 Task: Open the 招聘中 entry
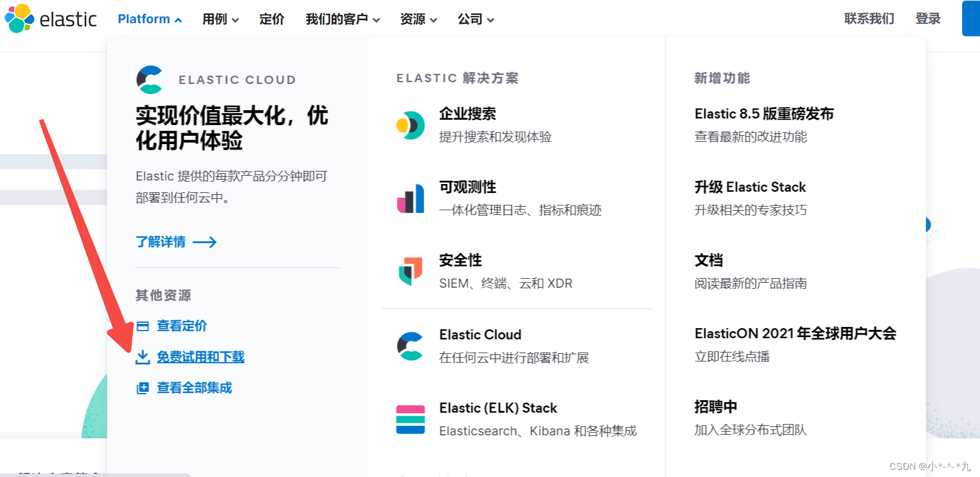point(716,407)
